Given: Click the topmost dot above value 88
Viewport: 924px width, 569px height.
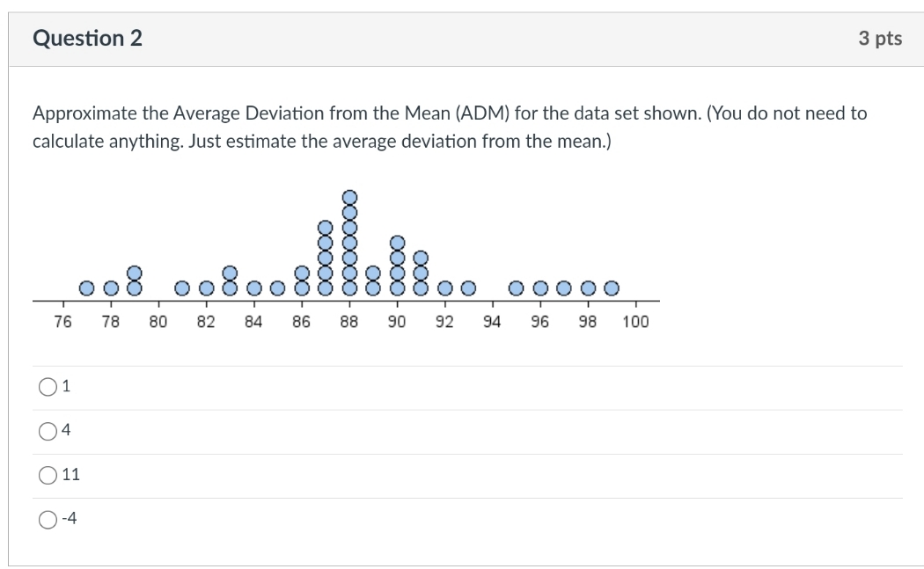Looking at the screenshot, I should pos(349,196).
